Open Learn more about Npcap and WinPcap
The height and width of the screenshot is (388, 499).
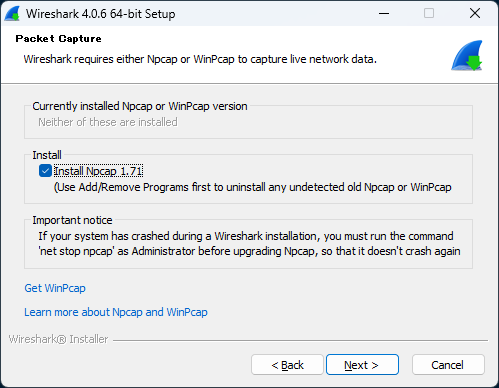116,312
